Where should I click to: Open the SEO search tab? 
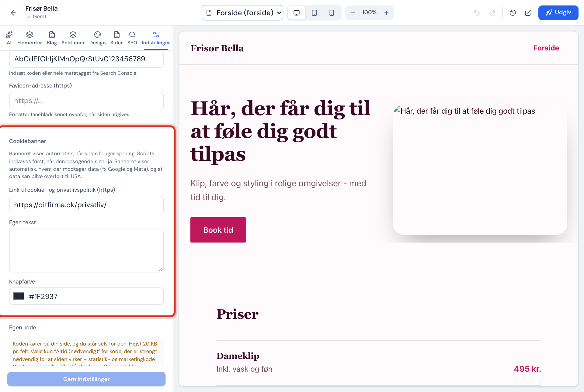click(x=132, y=38)
